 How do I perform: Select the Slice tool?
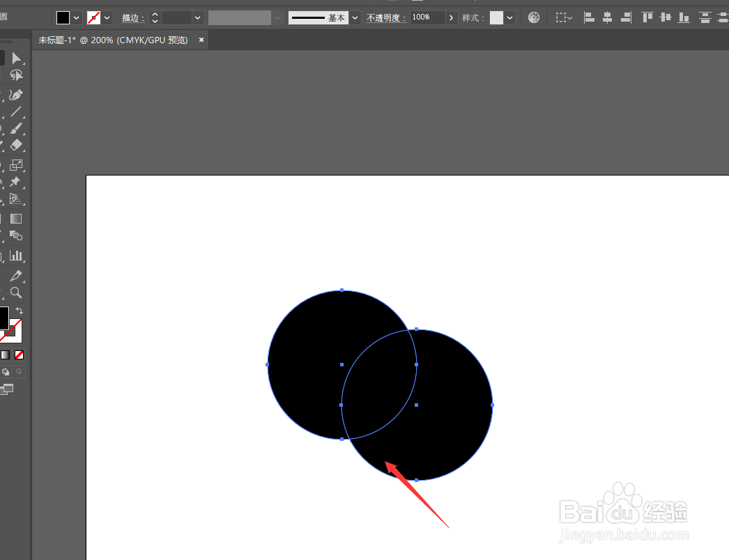(16, 276)
